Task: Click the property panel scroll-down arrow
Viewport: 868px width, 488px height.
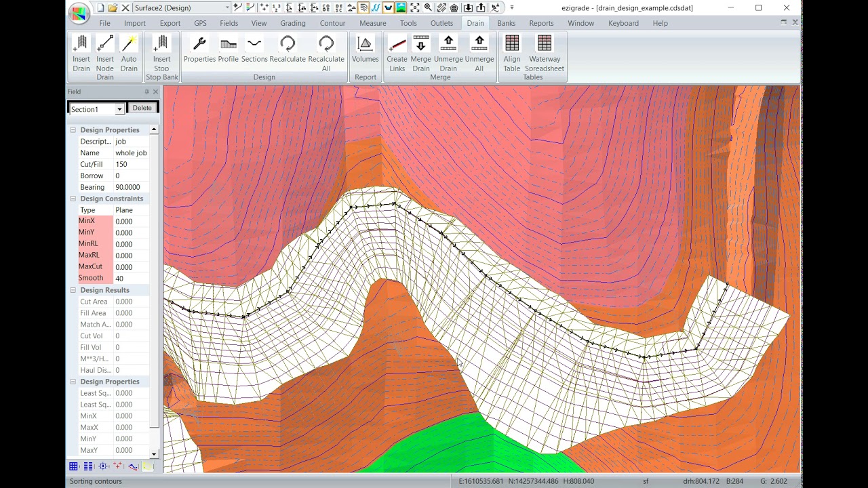Action: click(154, 454)
